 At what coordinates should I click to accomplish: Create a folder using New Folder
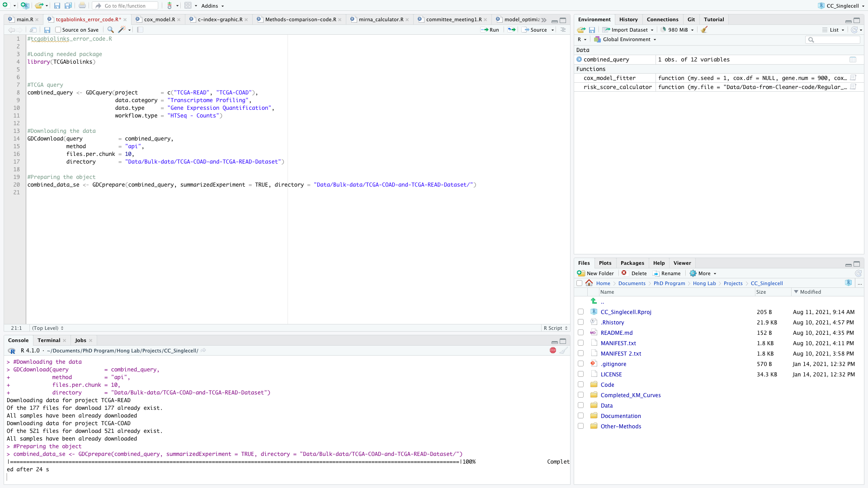tap(596, 273)
